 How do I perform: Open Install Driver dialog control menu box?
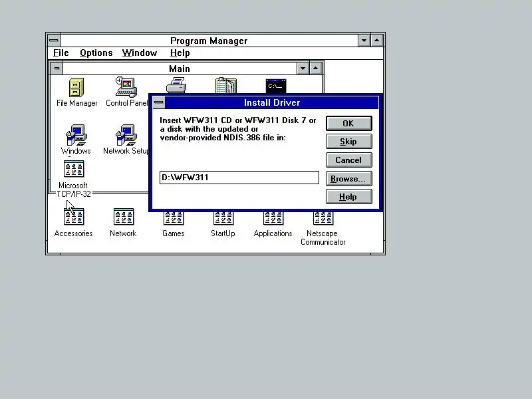pyautogui.click(x=159, y=102)
